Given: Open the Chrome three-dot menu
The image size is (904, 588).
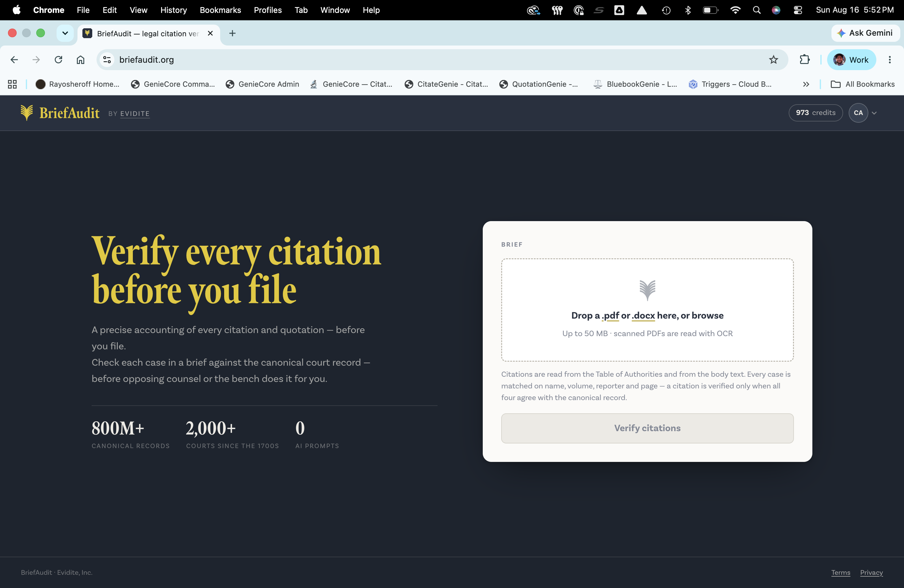Looking at the screenshot, I should point(890,60).
